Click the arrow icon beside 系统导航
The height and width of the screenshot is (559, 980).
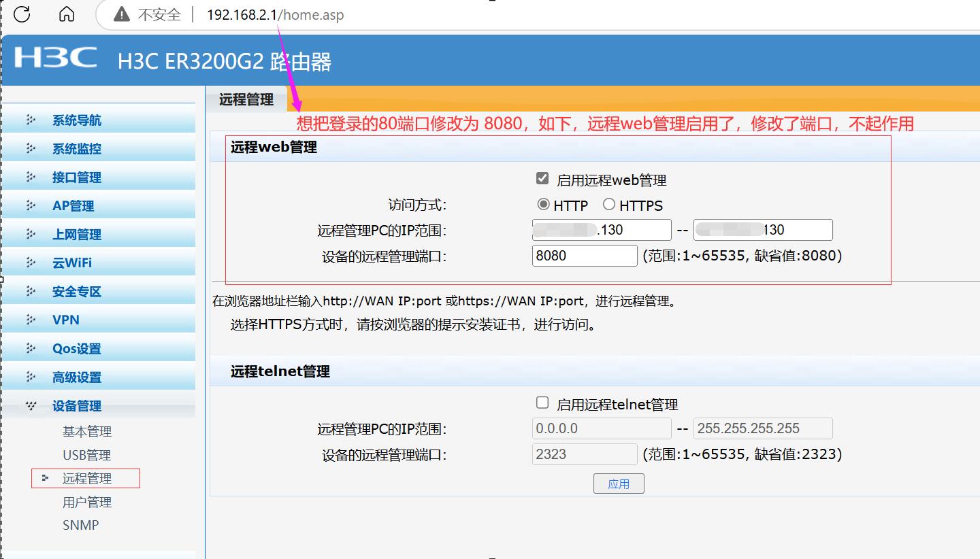(31, 120)
